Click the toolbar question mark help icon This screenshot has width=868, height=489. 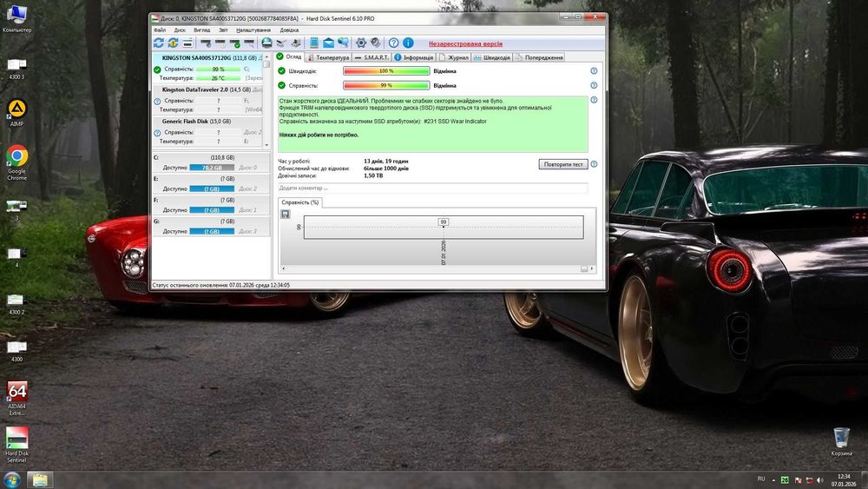[393, 43]
